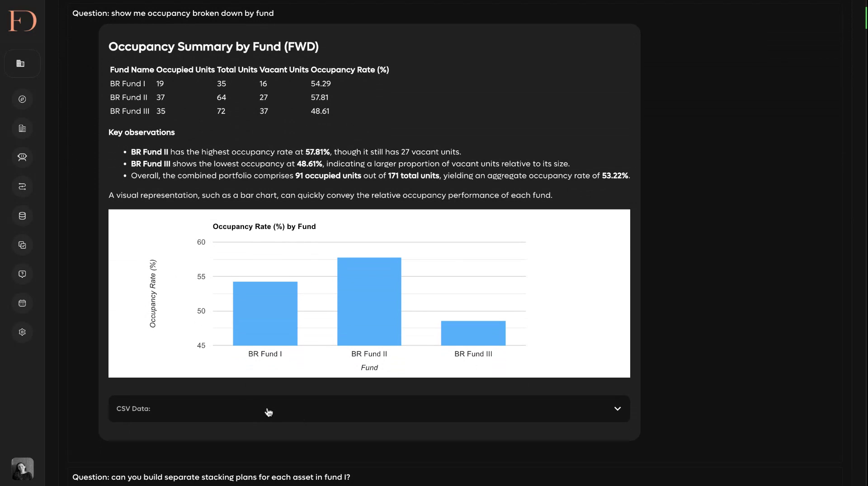
Task: Click the 'Occupancy Rate (%)' column header
Action: pos(350,70)
